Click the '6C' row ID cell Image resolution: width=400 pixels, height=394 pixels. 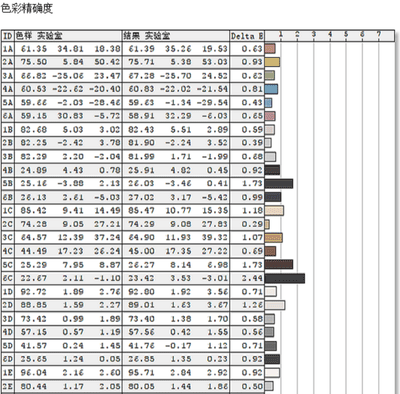8,278
